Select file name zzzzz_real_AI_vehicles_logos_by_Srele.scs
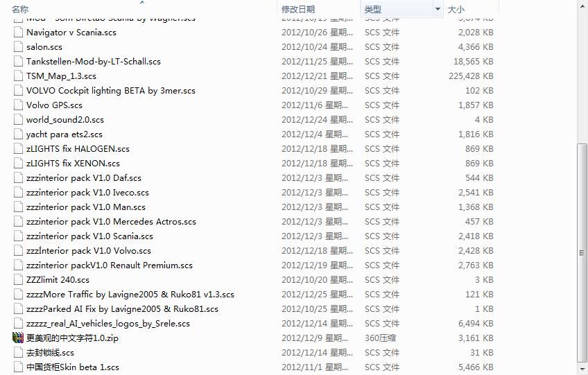588x375 pixels. [108, 323]
